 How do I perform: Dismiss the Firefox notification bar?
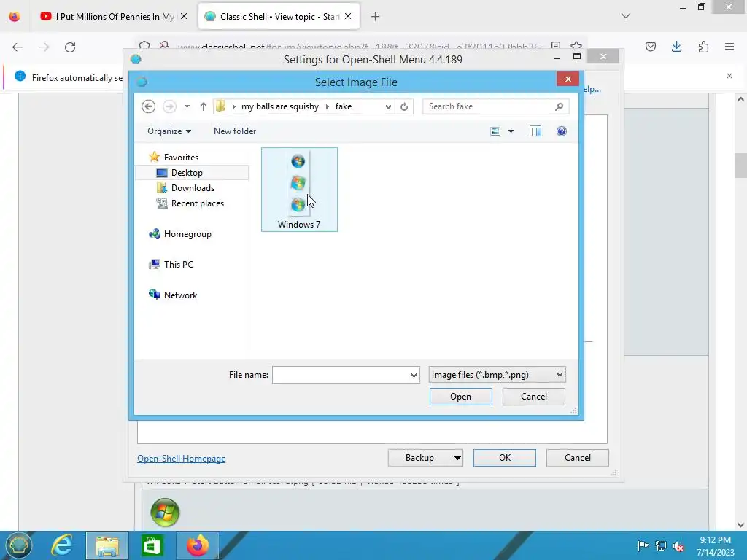(729, 76)
